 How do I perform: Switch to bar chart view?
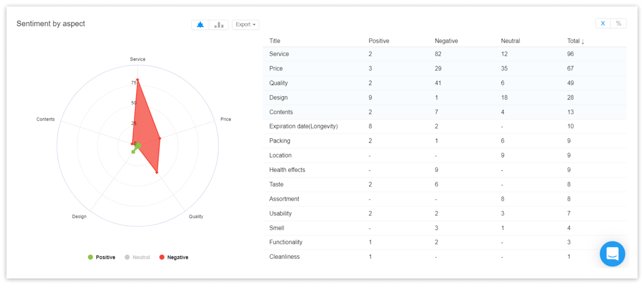pyautogui.click(x=219, y=25)
